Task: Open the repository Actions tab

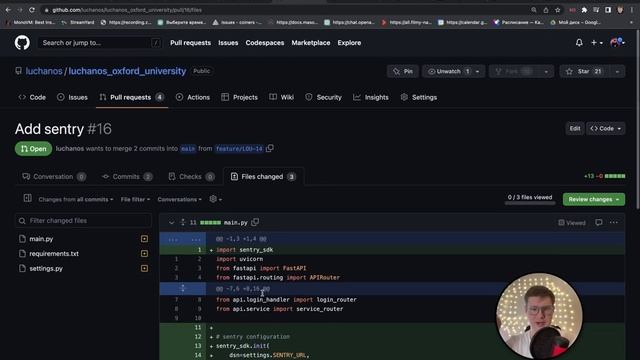Action: click(x=193, y=97)
